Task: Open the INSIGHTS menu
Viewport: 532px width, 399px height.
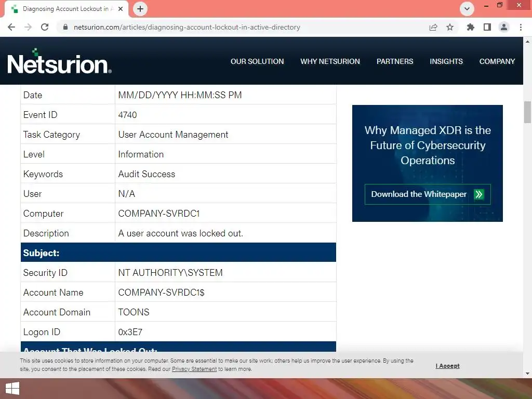Action: coord(446,61)
